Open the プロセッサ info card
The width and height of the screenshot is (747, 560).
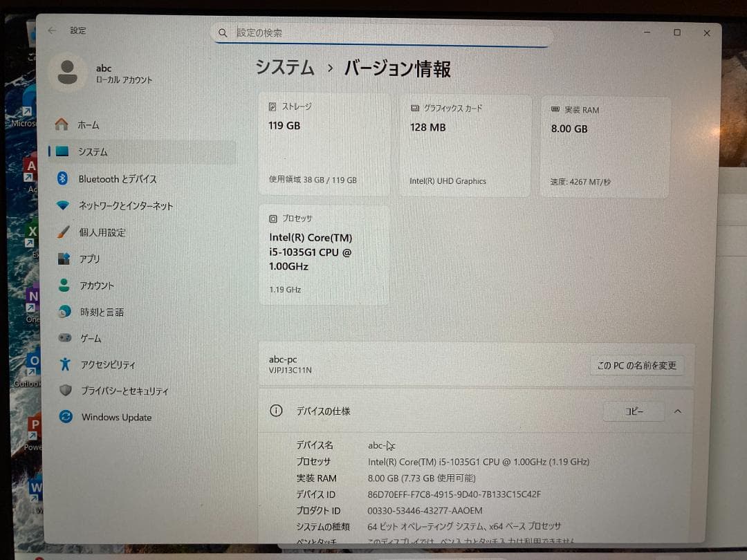pos(324,254)
